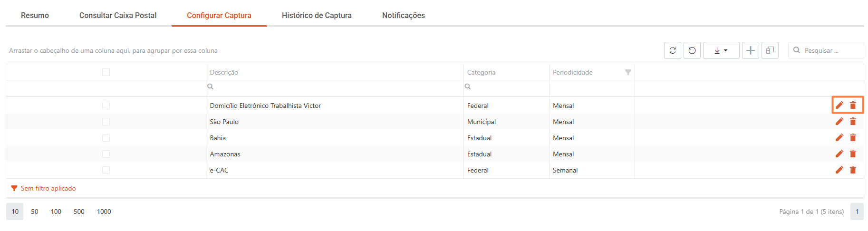Delete the São Paulo row
The image size is (868, 231).
[x=853, y=122]
